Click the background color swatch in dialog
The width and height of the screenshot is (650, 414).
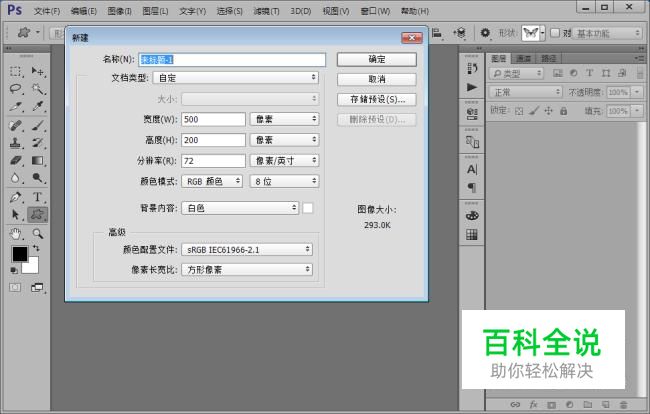(308, 208)
